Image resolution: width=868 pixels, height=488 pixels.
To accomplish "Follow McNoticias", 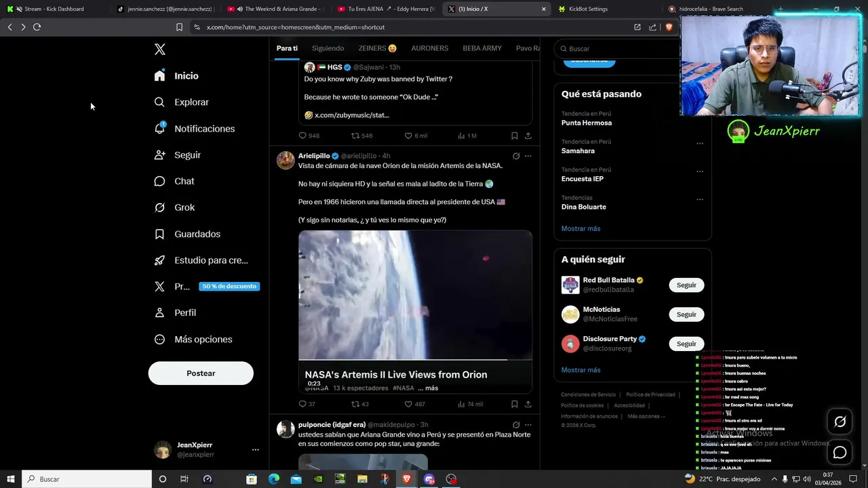I will click(x=686, y=314).
